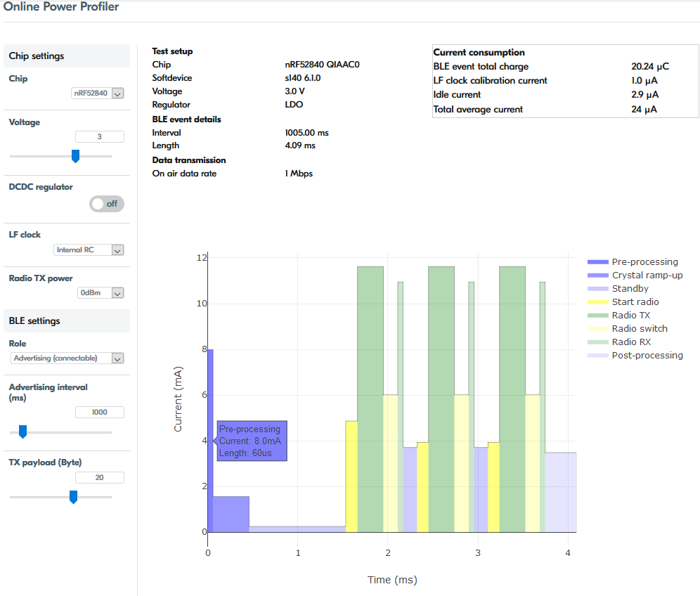The image size is (700, 596).
Task: Click the Voltage value input field
Action: [99, 137]
